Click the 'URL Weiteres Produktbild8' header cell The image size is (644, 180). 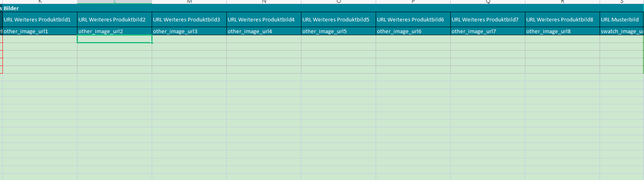[562, 19]
